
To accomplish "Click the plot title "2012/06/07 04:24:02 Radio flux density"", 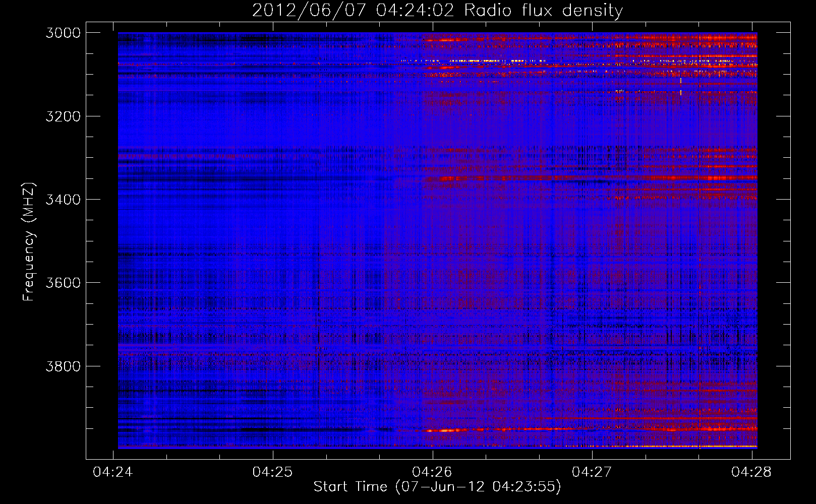I will pos(437,10).
